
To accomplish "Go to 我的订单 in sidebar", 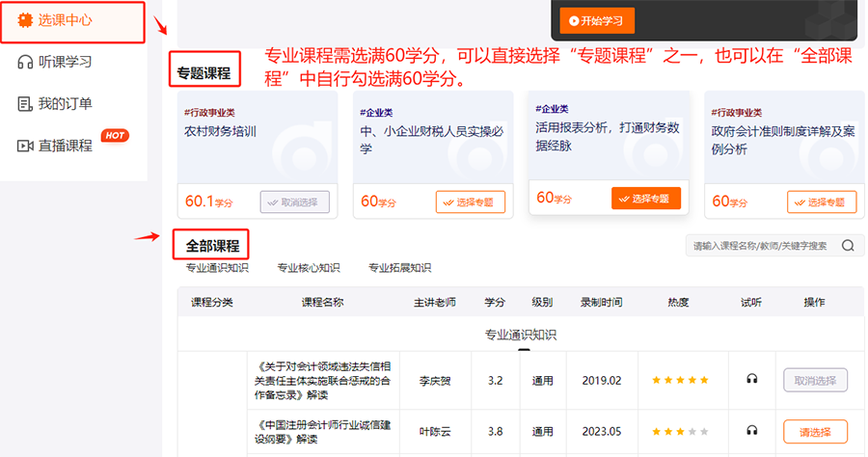I will tap(66, 104).
